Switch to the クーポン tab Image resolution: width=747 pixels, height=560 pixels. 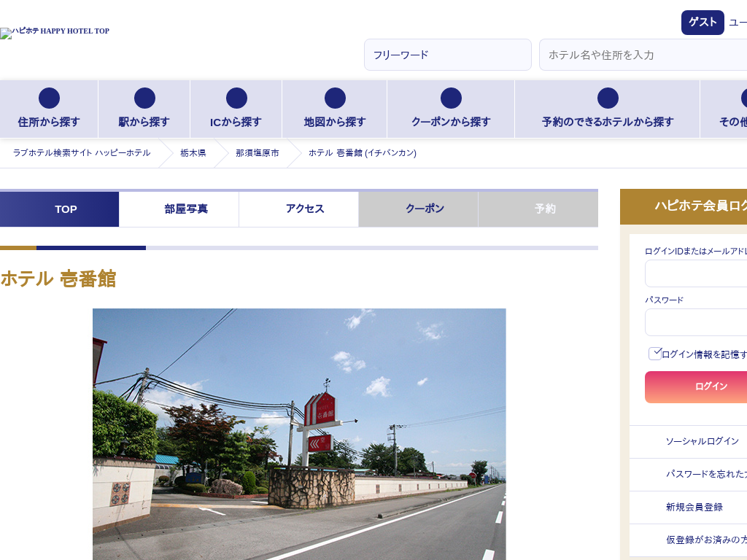pos(418,209)
